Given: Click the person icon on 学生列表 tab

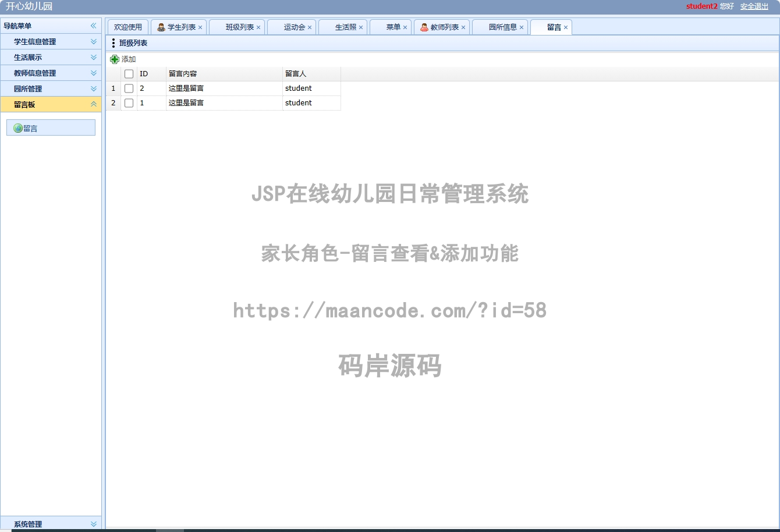Looking at the screenshot, I should (161, 27).
